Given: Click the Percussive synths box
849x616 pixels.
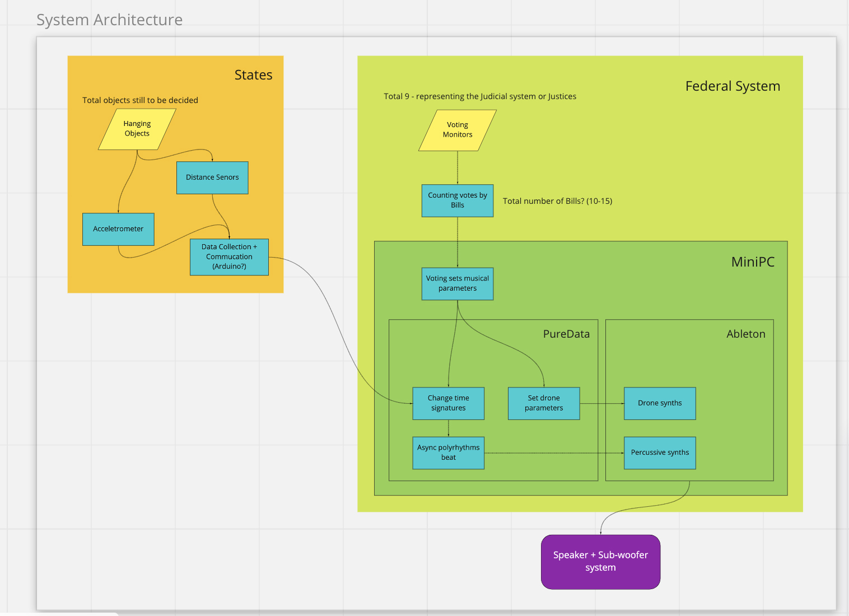Looking at the screenshot, I should [660, 453].
